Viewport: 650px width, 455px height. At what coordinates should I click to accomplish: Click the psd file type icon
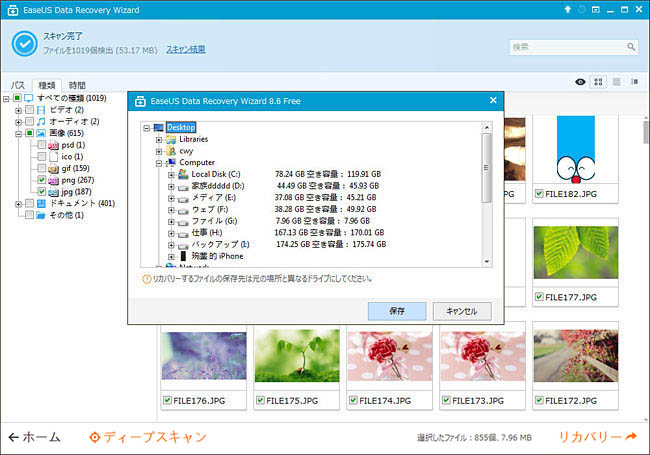53,145
